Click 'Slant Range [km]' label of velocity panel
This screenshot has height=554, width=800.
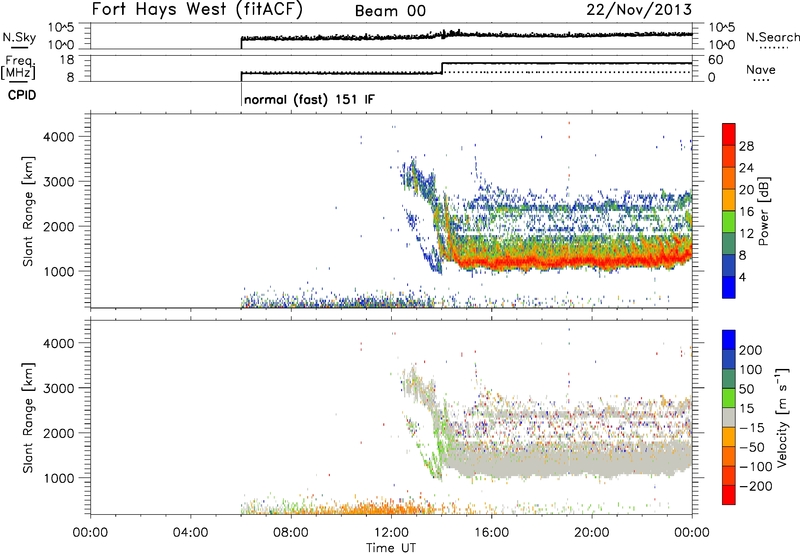[28, 418]
